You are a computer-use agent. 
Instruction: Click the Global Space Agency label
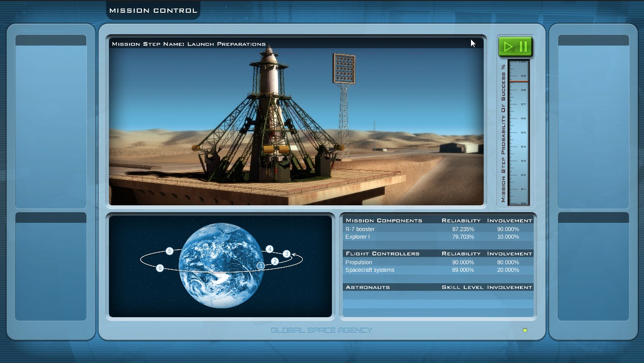[322, 330]
